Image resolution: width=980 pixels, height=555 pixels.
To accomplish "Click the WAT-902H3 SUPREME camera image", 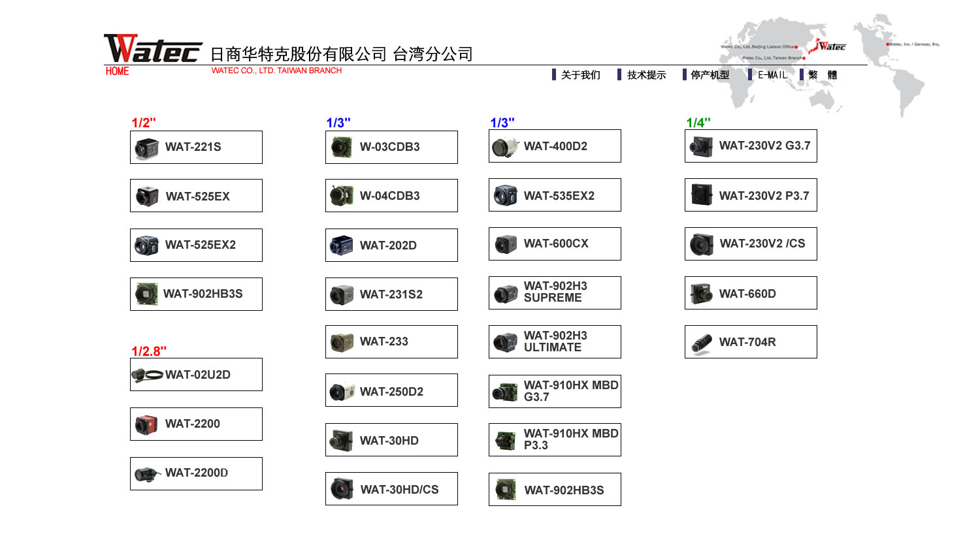I will pyautogui.click(x=506, y=294).
